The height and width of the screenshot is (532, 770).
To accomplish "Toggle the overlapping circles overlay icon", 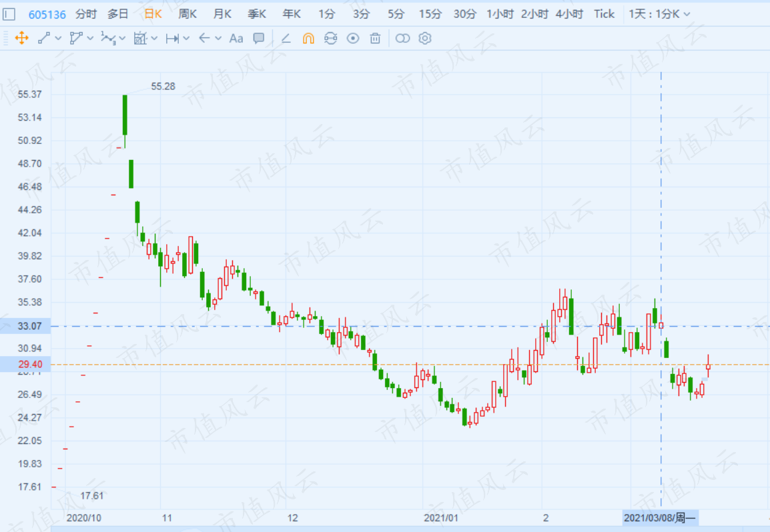I will point(402,38).
